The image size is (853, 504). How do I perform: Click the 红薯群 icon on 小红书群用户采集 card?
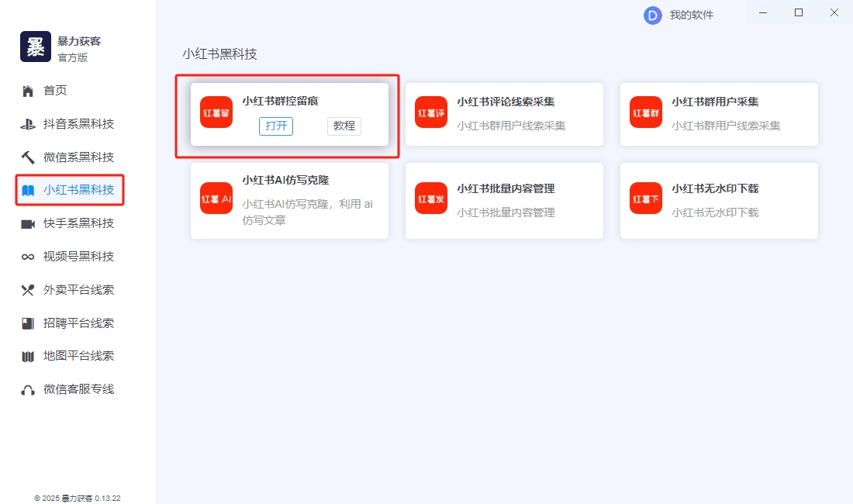click(x=645, y=113)
